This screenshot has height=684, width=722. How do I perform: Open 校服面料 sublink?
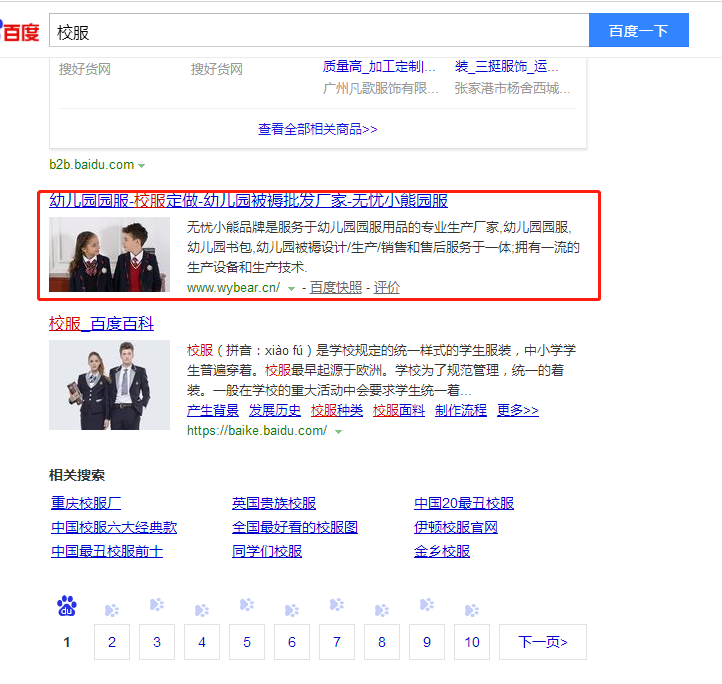[399, 410]
